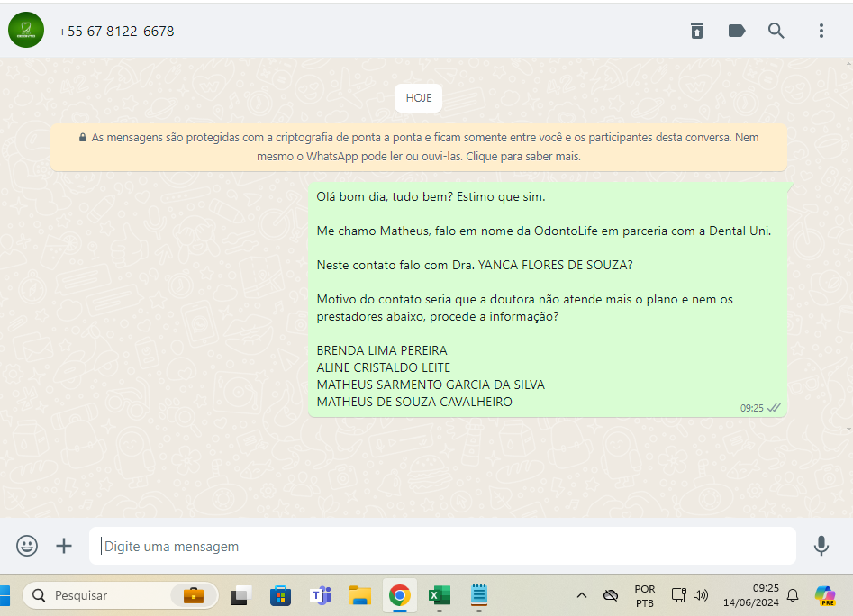Switch to Google Chrome on the taskbar

399,596
